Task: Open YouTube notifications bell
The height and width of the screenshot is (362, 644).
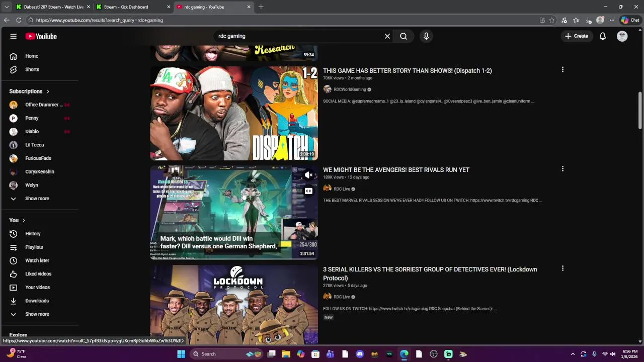Action: point(603,36)
